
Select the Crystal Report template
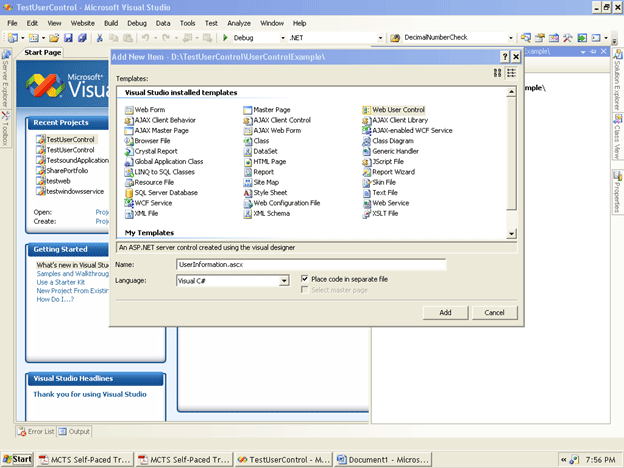[151, 151]
